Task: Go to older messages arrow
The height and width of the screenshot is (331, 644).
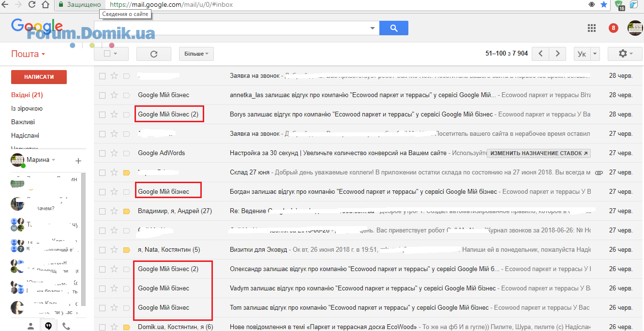Action: (x=558, y=54)
